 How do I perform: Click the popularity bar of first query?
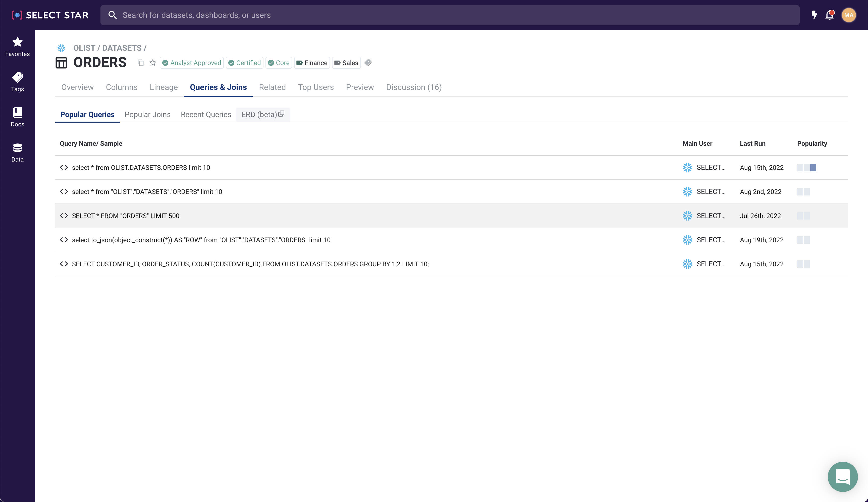806,167
